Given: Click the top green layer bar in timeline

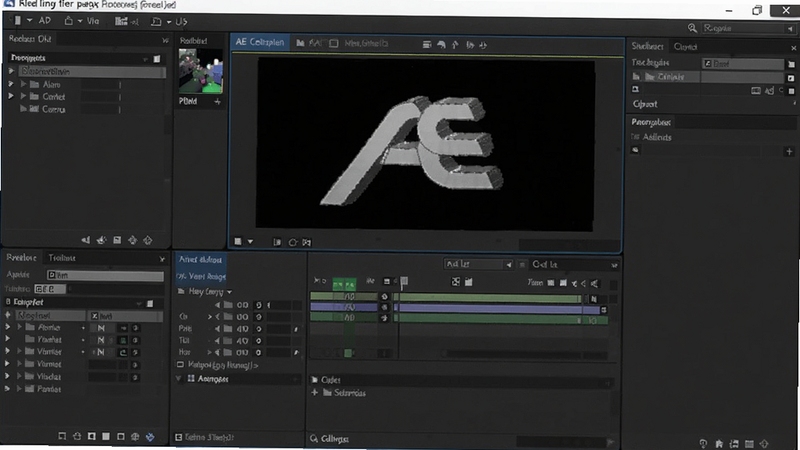Looking at the screenshot, I should pos(487,298).
